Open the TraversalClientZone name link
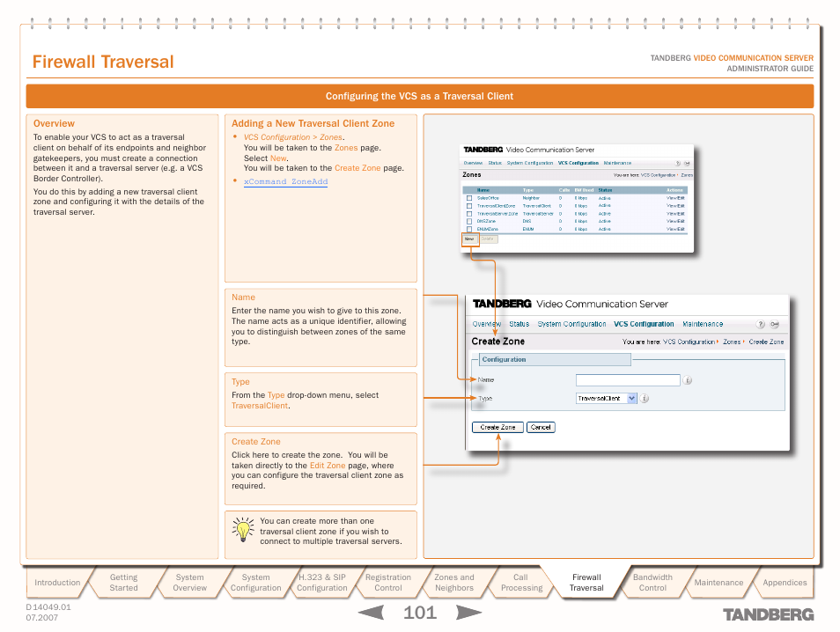This screenshot has height=632, width=840. (496, 206)
